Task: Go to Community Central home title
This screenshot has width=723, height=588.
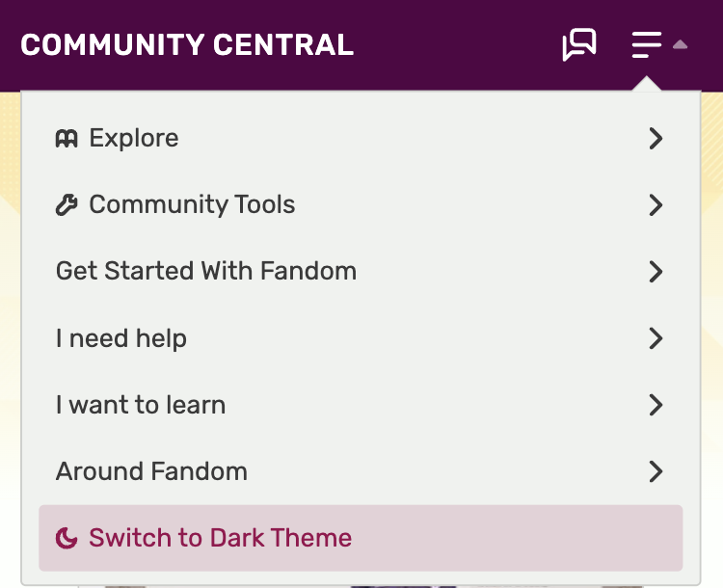Action: pos(187,44)
